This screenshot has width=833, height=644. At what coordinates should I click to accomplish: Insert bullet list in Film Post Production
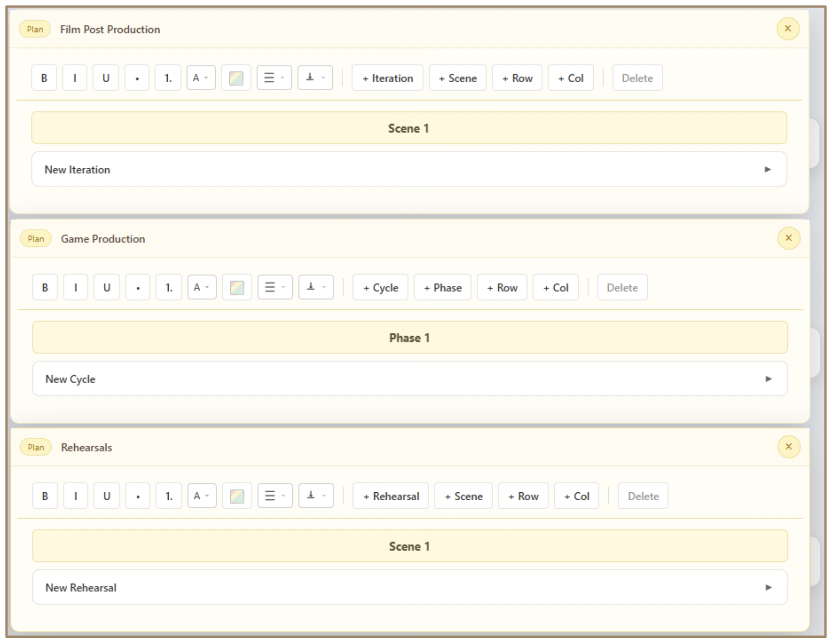click(x=137, y=78)
